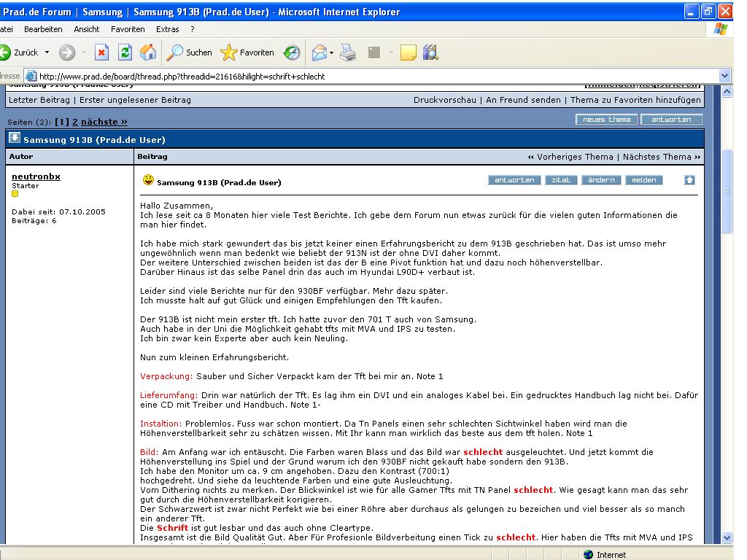Click the address bar URL field
The width and height of the screenshot is (747, 560).
[365, 76]
